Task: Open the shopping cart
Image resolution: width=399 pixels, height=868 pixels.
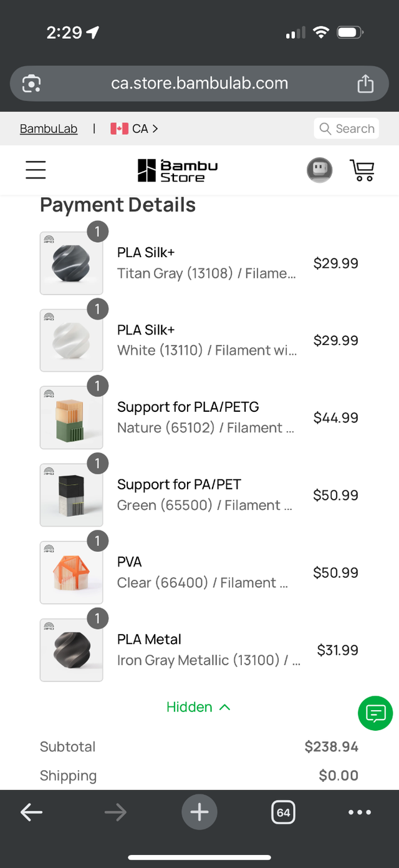Action: [362, 169]
